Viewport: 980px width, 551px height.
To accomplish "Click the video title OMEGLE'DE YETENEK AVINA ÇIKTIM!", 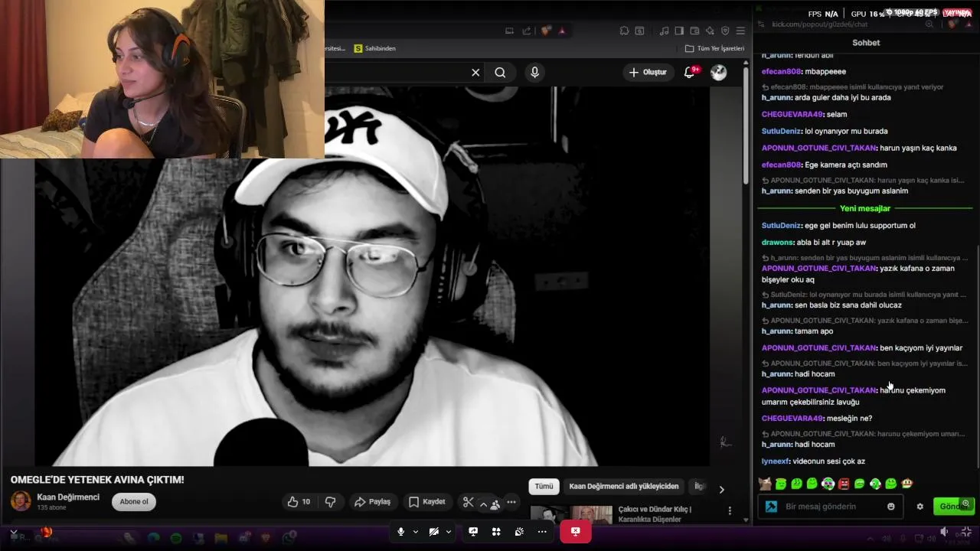I will point(97,480).
